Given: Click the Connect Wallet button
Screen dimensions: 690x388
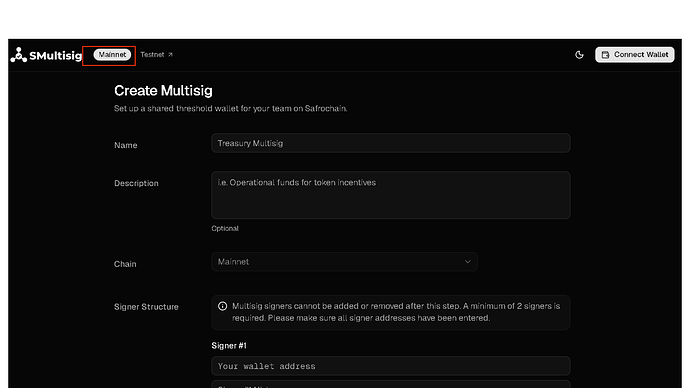Looking at the screenshot, I should [x=635, y=55].
